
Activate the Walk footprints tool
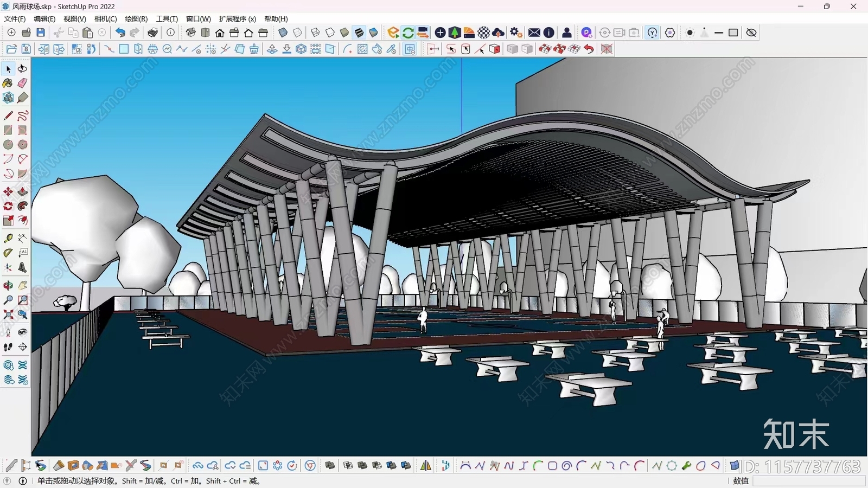8,346
